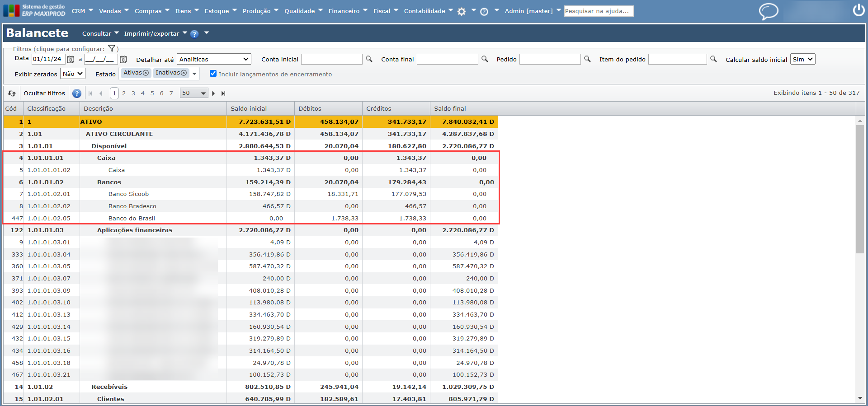Open calendar picker for start date
This screenshot has width=868, height=406.
pos(71,60)
